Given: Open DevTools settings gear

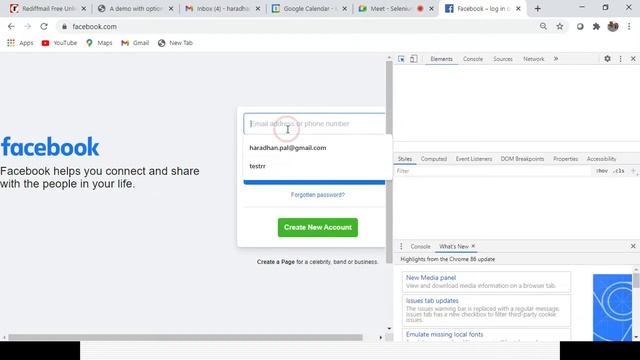Looking at the screenshot, I should (x=607, y=59).
